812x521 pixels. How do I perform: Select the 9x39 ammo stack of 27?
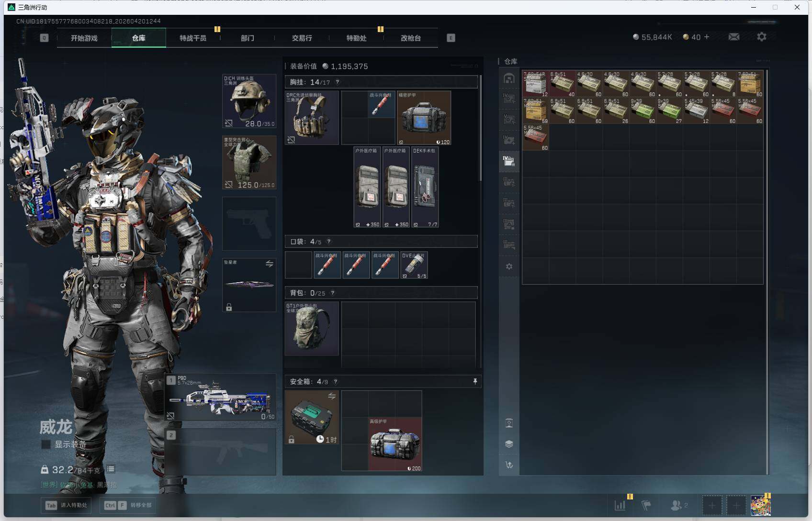tap(669, 111)
